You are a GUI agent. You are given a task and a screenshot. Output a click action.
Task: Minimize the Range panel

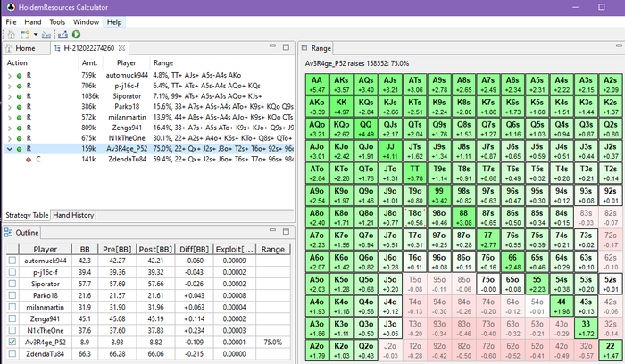pos(619,46)
